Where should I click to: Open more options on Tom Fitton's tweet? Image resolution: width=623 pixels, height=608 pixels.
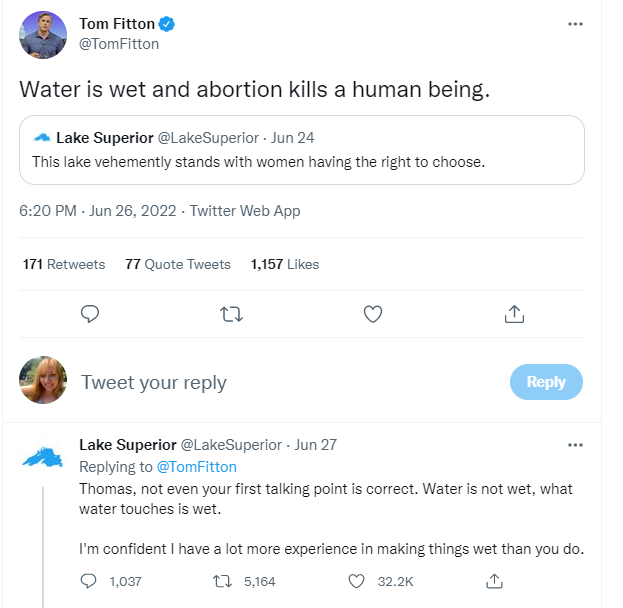click(575, 24)
